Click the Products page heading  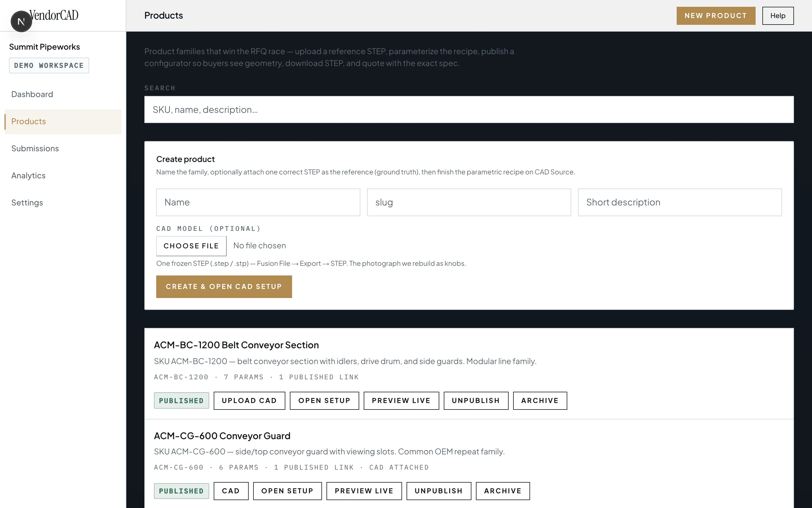pyautogui.click(x=164, y=16)
